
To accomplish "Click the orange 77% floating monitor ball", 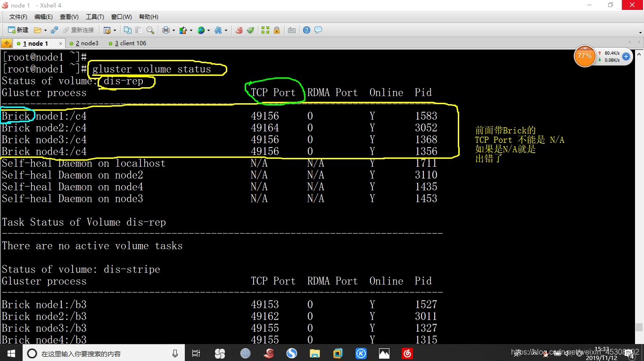I will [585, 56].
